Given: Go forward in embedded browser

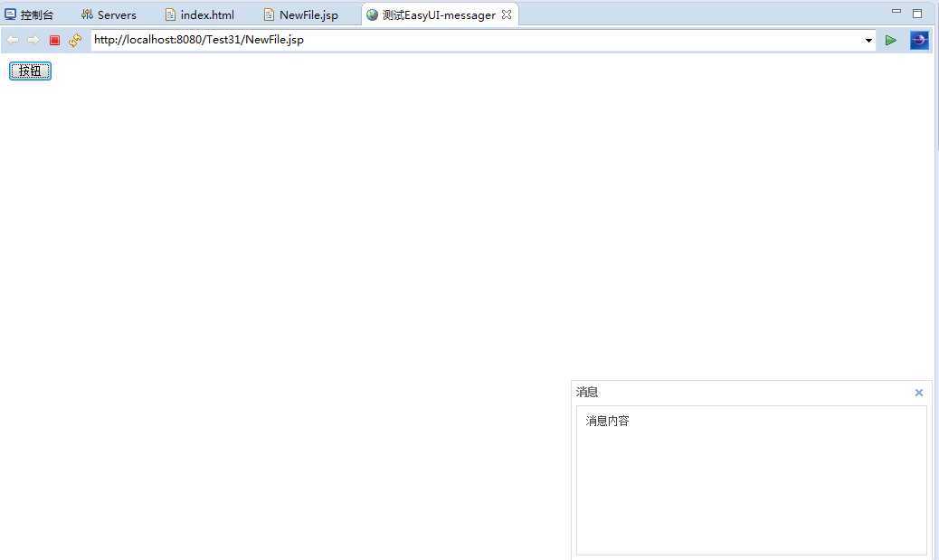Looking at the screenshot, I should pos(33,40).
